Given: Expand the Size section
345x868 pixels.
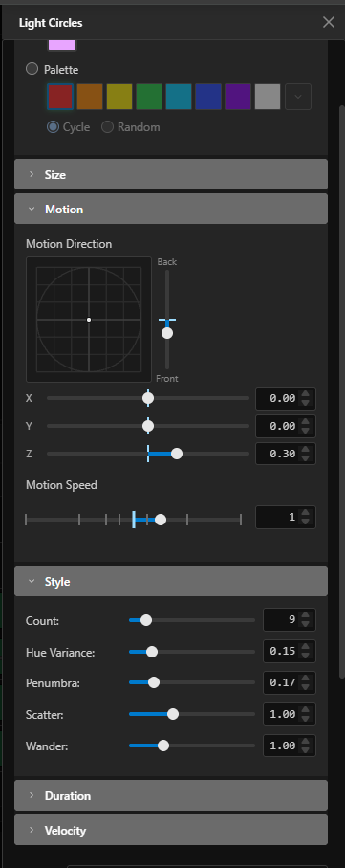Looking at the screenshot, I should pos(171,174).
